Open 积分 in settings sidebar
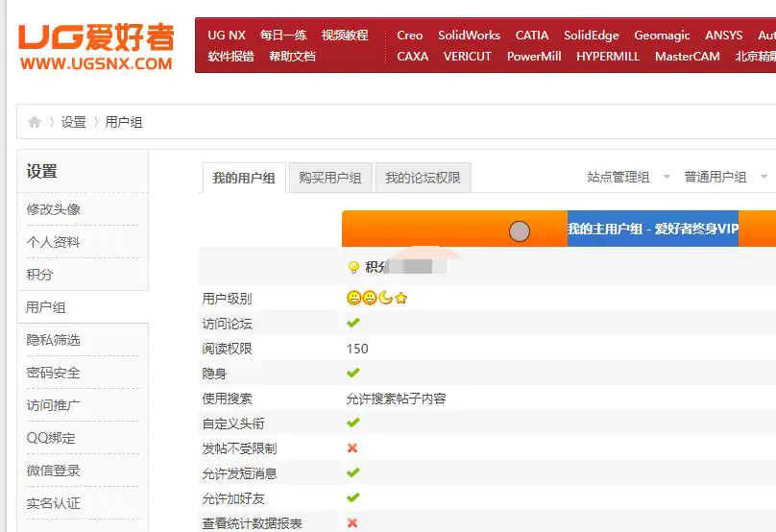776x532 pixels. coord(39,275)
